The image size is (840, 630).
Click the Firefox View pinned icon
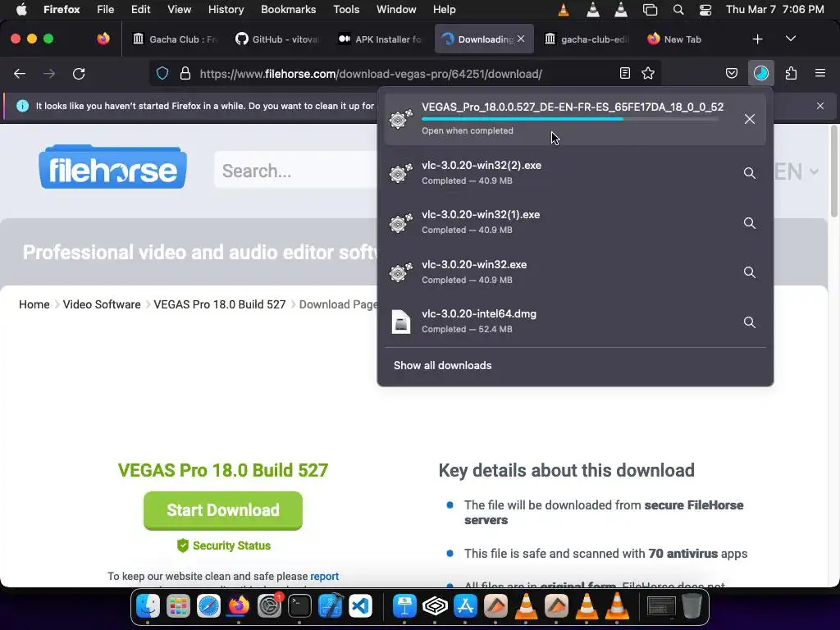[103, 39]
